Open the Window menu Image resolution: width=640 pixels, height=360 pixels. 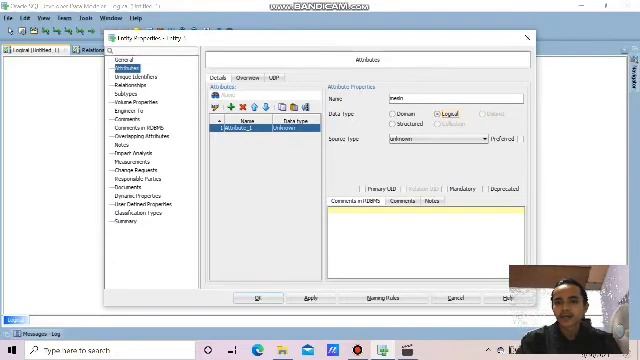(111, 18)
